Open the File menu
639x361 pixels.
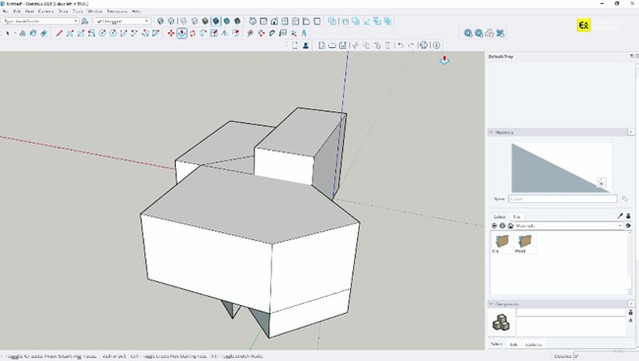[5, 11]
